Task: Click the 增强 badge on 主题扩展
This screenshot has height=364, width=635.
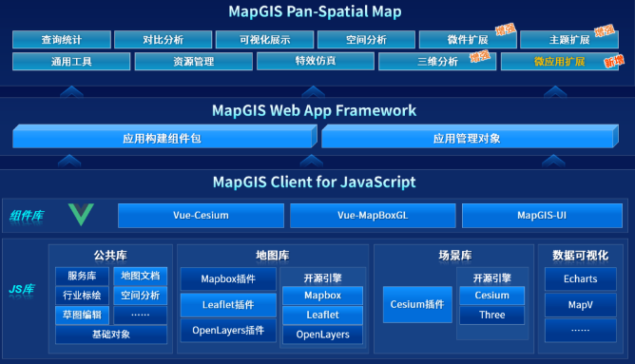Action: (x=605, y=30)
